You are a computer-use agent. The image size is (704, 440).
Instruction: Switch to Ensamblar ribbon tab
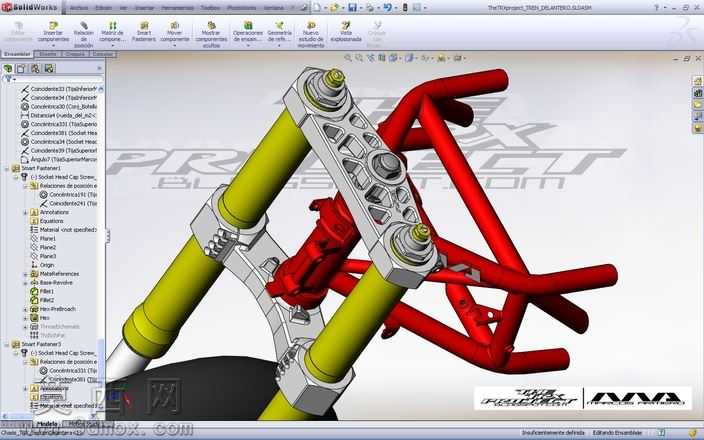[17, 54]
